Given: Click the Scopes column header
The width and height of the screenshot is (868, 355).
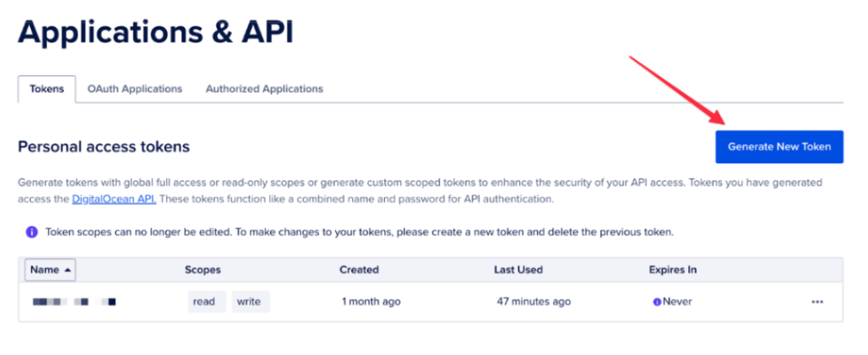Looking at the screenshot, I should [203, 270].
